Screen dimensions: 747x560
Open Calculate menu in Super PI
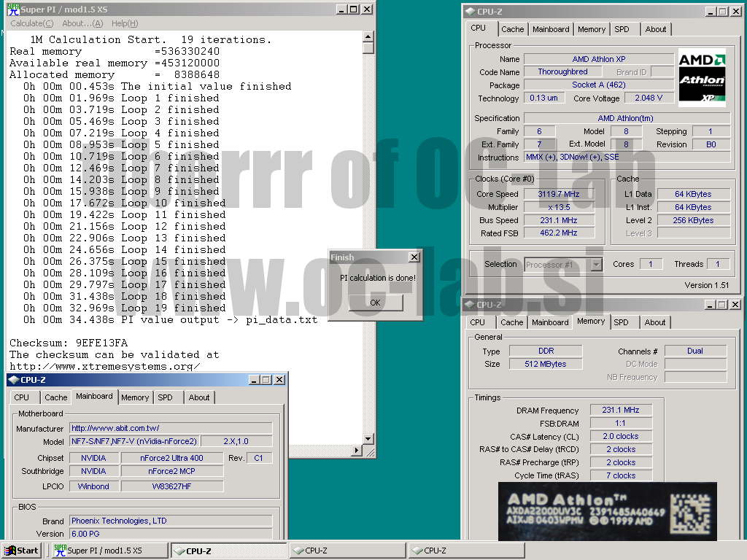(x=32, y=23)
